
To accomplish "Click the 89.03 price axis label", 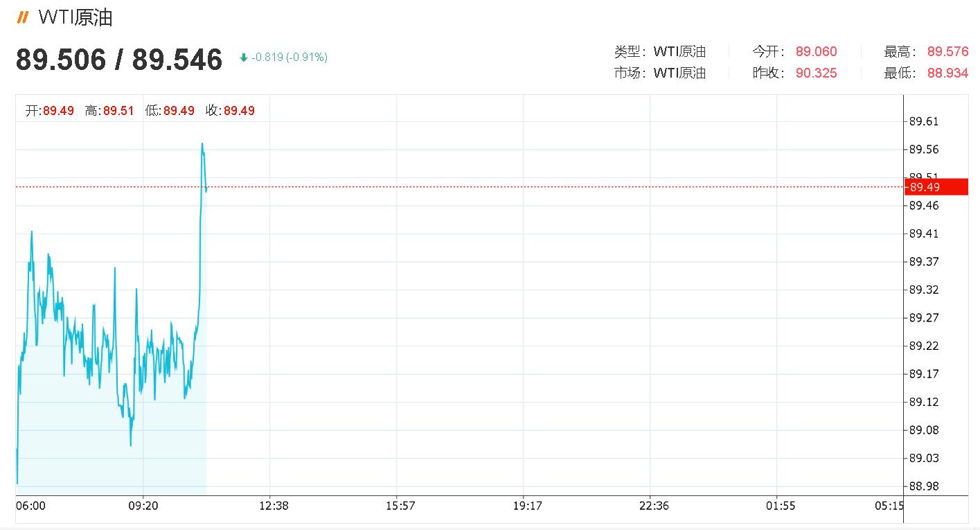I will (x=924, y=458).
